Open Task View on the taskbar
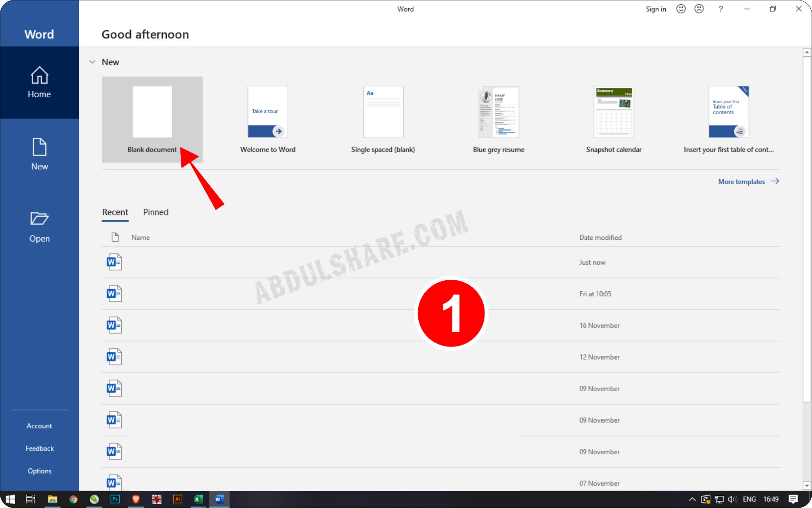Image resolution: width=812 pixels, height=508 pixels. 31,499
